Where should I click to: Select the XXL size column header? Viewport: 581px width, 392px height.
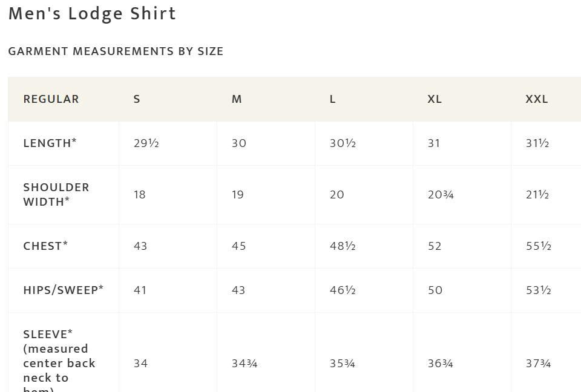coord(537,99)
